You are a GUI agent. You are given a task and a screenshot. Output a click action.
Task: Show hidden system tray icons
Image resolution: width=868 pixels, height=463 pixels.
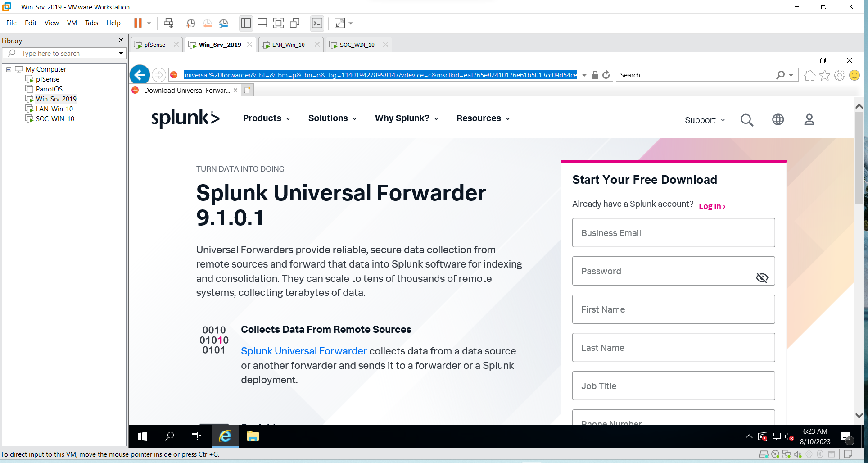[749, 436]
